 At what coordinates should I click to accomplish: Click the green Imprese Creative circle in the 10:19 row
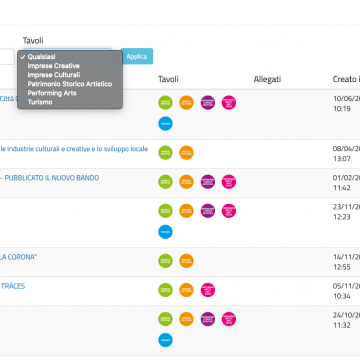coord(165,102)
